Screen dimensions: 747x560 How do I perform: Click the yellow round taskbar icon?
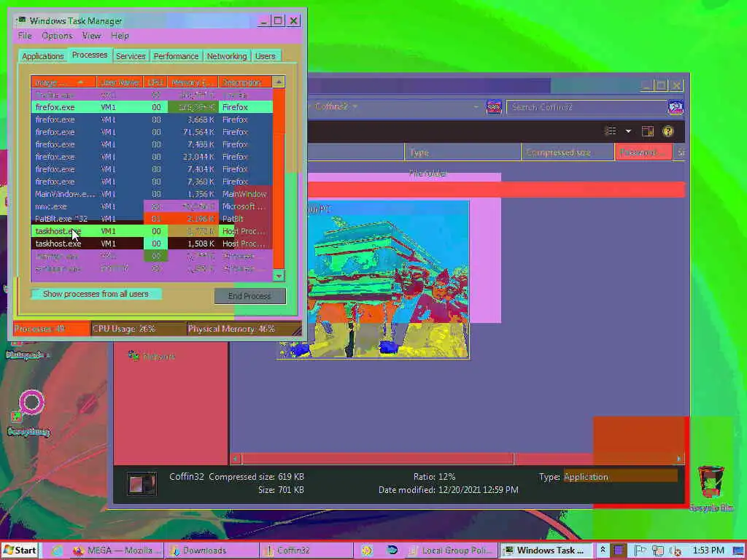pyautogui.click(x=367, y=551)
